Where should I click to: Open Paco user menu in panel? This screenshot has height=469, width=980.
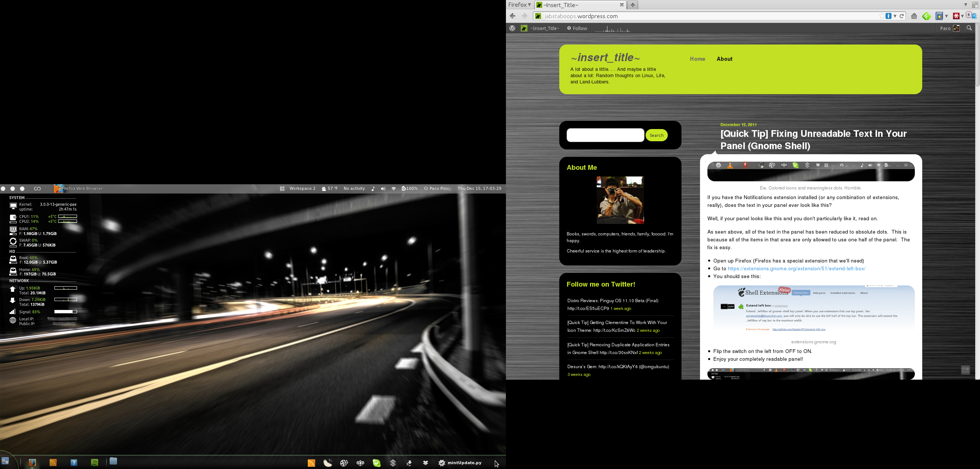pyautogui.click(x=437, y=188)
